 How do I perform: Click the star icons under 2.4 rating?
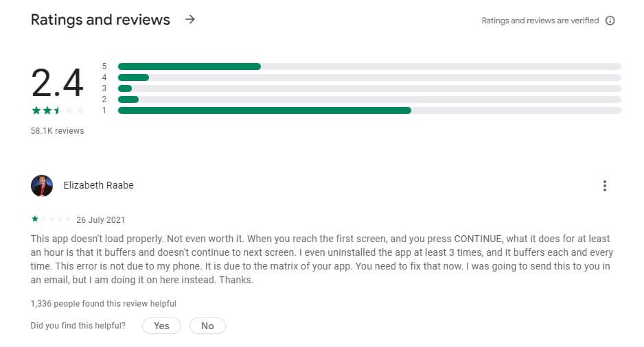(58, 111)
